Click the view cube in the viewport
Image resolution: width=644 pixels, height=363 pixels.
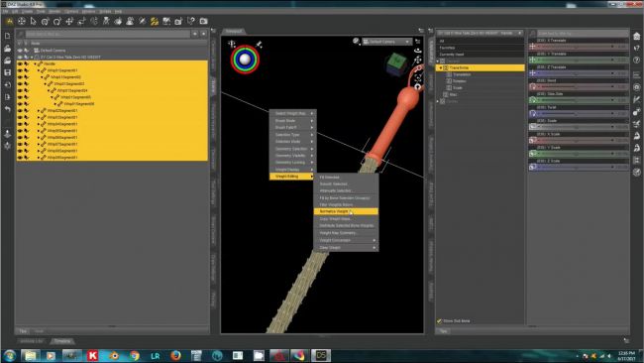click(x=395, y=64)
